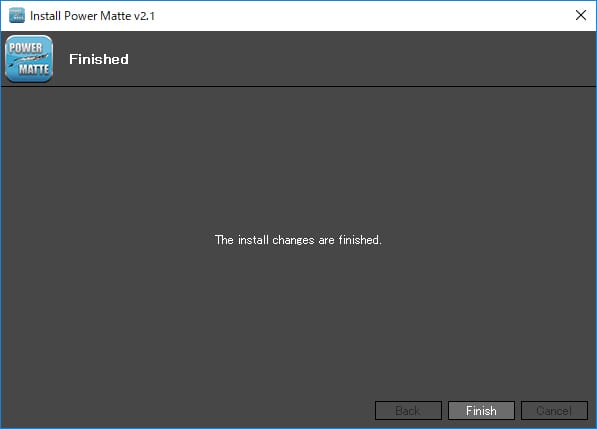This screenshot has width=597, height=429.
Task: Click the "Finished" heading text
Action: pos(99,59)
